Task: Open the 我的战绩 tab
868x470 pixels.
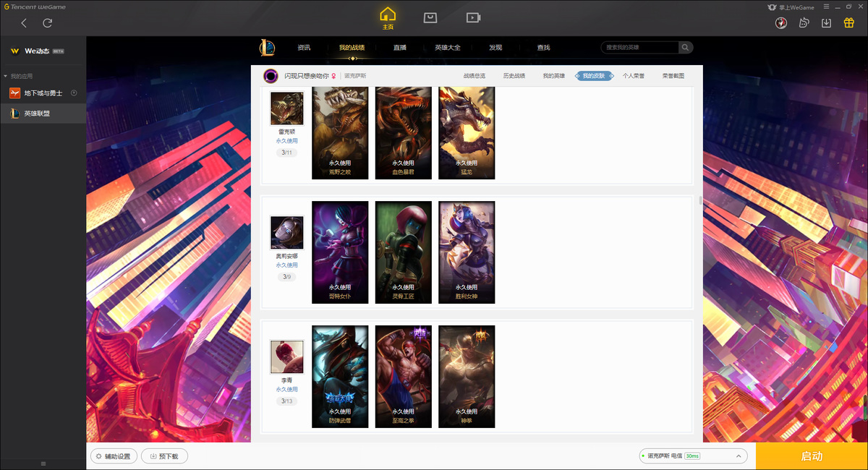Action: [352, 48]
